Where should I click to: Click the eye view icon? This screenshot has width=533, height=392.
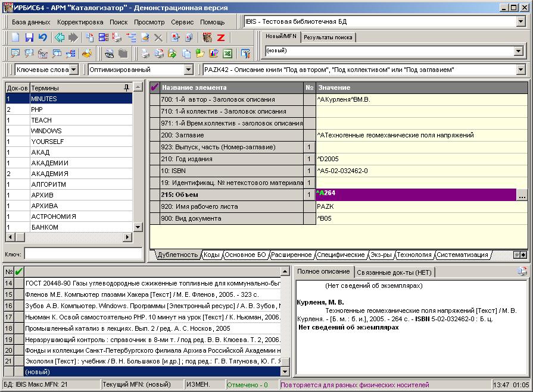(109, 54)
